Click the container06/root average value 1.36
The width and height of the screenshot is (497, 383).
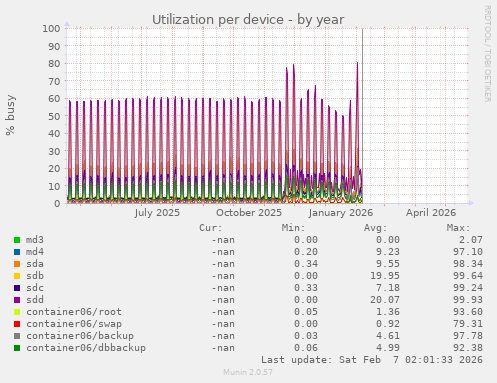[388, 312]
